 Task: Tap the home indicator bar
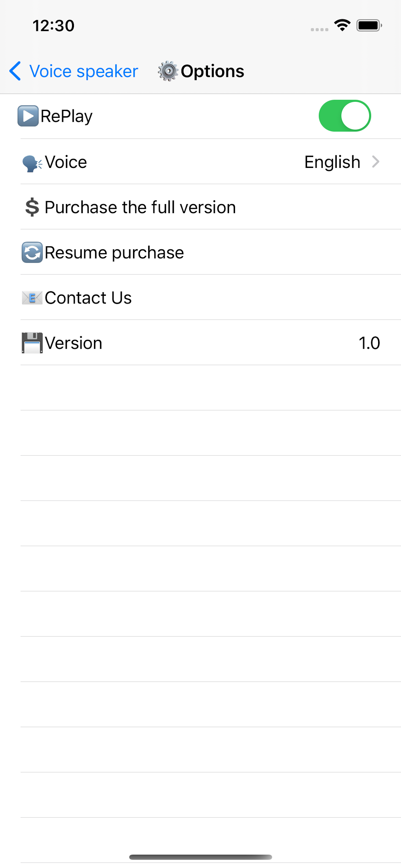pyautogui.click(x=200, y=857)
